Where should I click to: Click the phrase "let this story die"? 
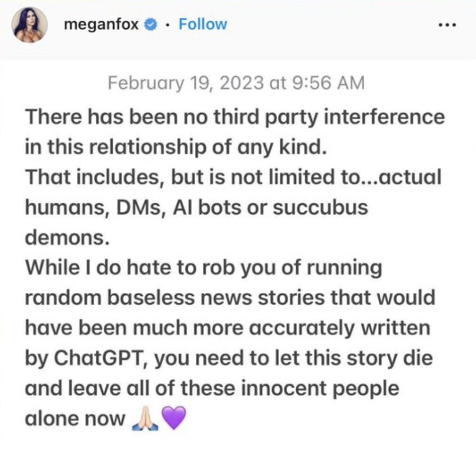point(360,358)
